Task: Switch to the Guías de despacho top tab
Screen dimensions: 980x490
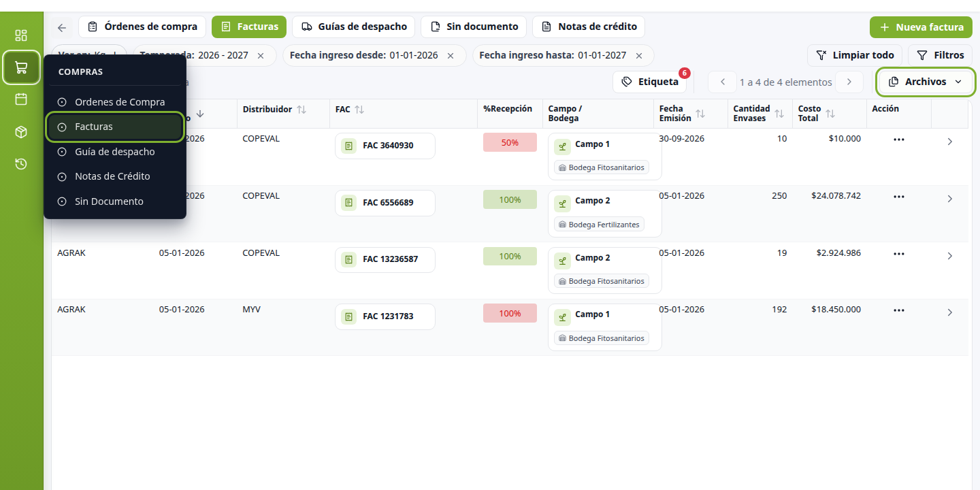Action: pos(353,27)
